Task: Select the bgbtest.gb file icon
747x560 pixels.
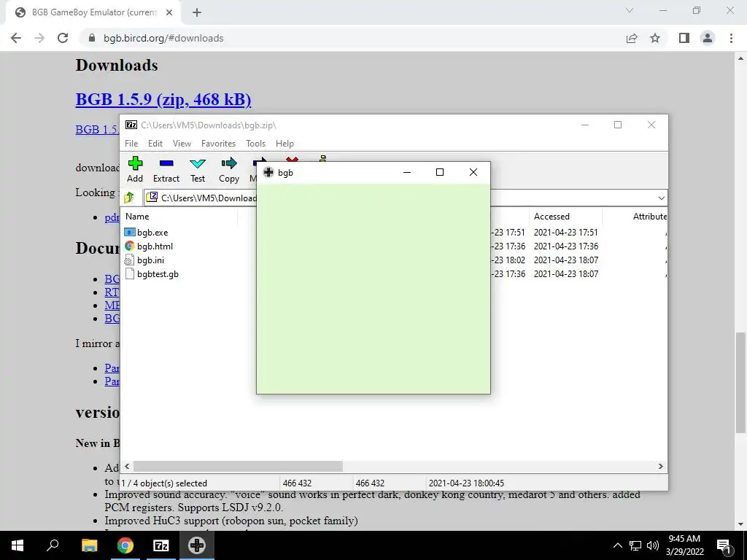Action: pyautogui.click(x=130, y=274)
